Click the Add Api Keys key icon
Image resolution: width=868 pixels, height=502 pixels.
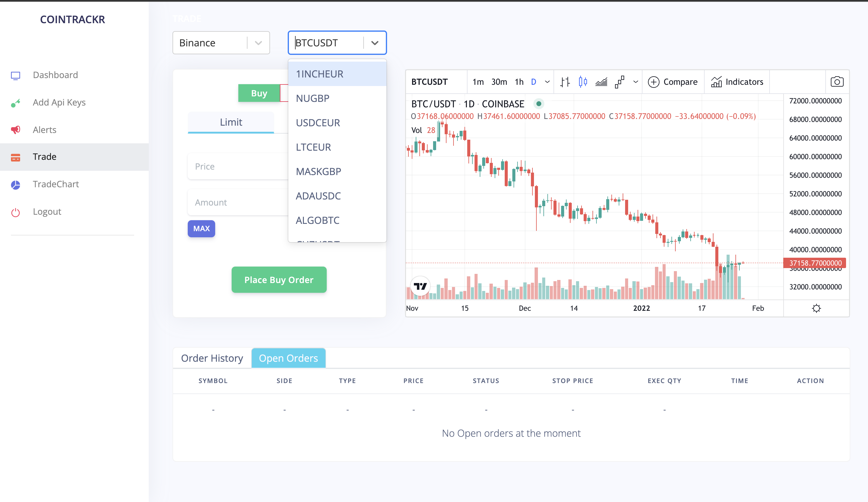coord(16,103)
